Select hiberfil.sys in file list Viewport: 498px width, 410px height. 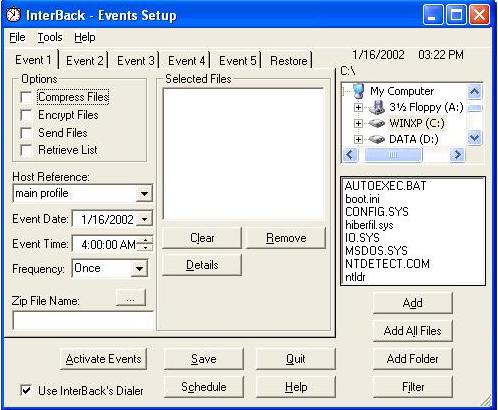tap(369, 225)
